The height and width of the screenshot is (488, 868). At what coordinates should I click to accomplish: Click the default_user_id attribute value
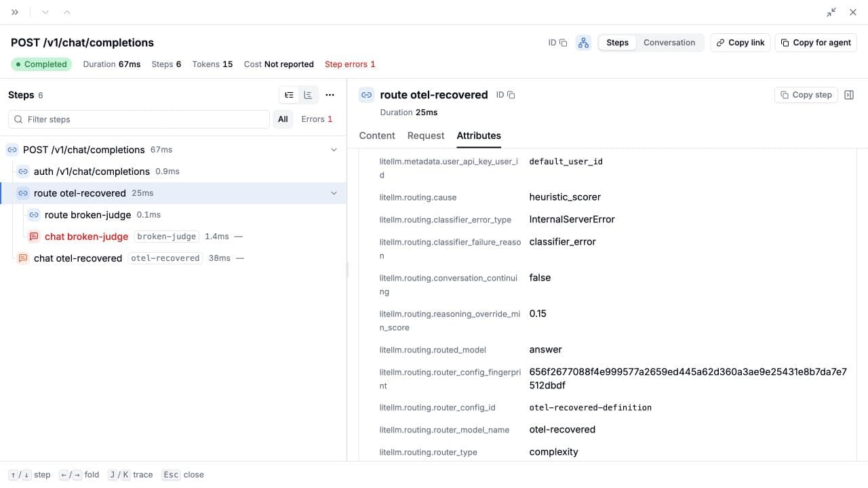click(566, 161)
